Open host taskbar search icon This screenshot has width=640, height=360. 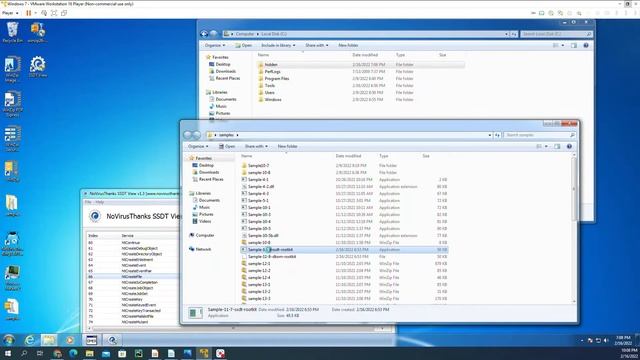(24, 353)
